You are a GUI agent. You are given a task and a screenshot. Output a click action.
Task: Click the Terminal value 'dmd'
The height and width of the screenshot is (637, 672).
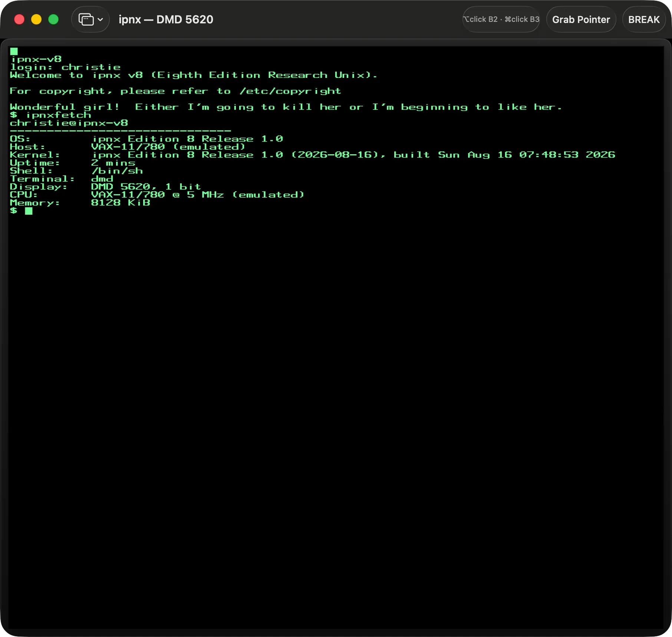tap(102, 179)
